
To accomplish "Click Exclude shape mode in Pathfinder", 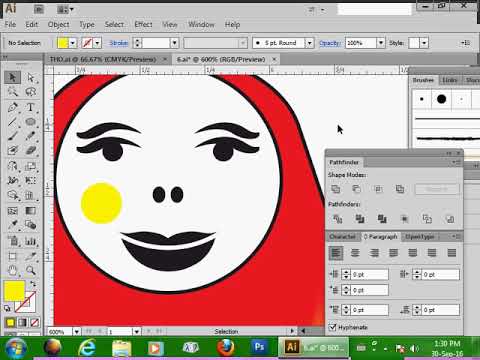I will click(x=400, y=189).
